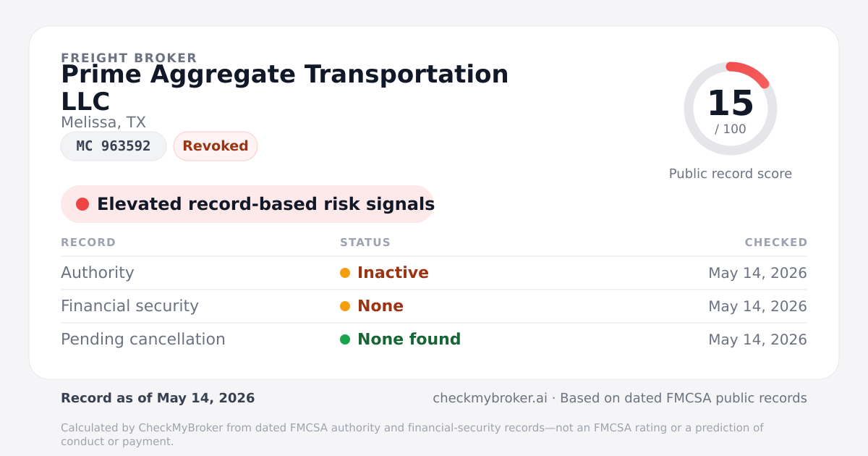Select the MC 963592 badge
Image resolution: width=868 pixels, height=456 pixels.
tap(114, 146)
